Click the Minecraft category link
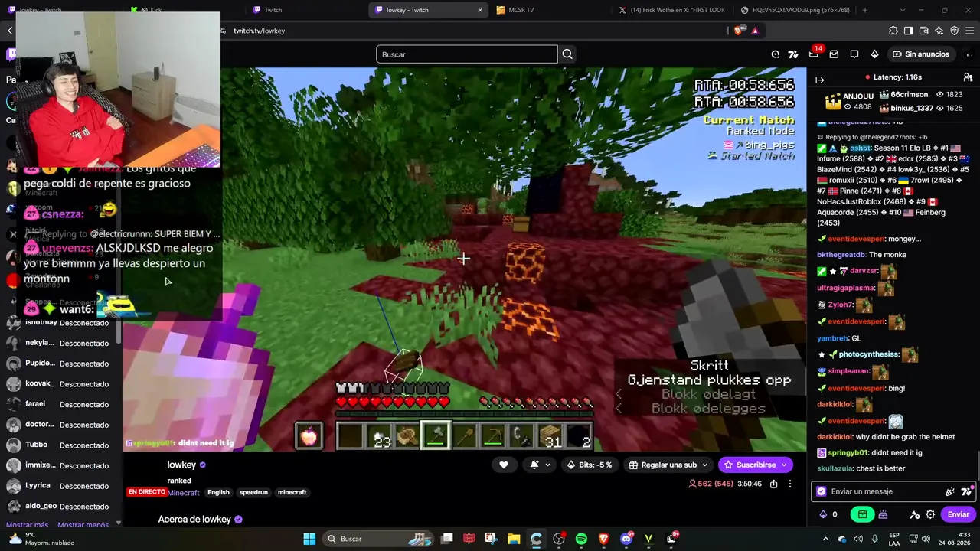980x551 pixels. point(184,493)
